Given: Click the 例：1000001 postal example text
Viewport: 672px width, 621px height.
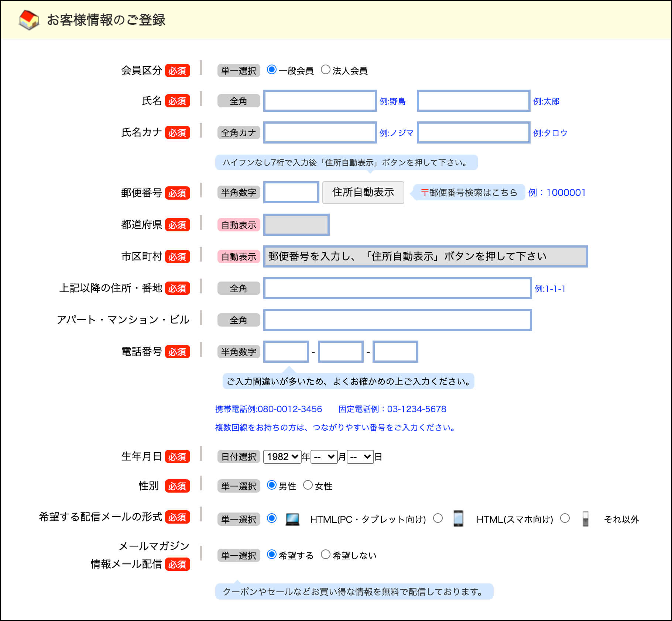Looking at the screenshot, I should (x=557, y=193).
